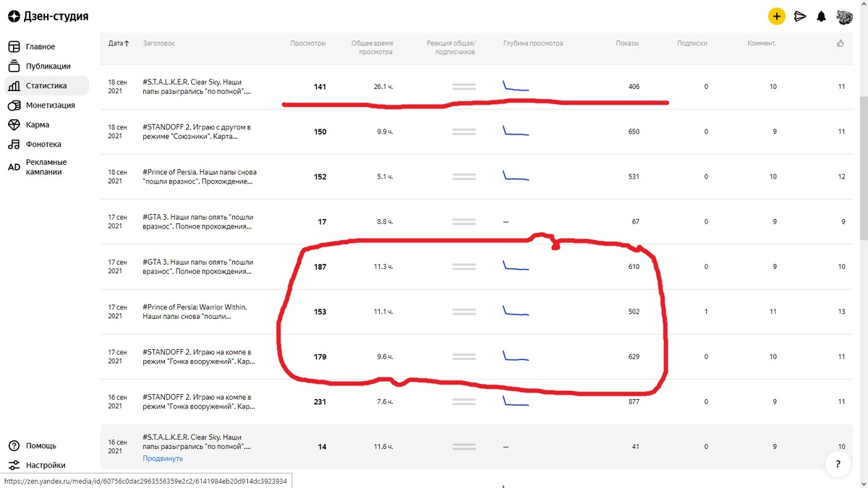The width and height of the screenshot is (868, 488).
Task: Click the Коммент. column header
Action: pyautogui.click(x=762, y=43)
